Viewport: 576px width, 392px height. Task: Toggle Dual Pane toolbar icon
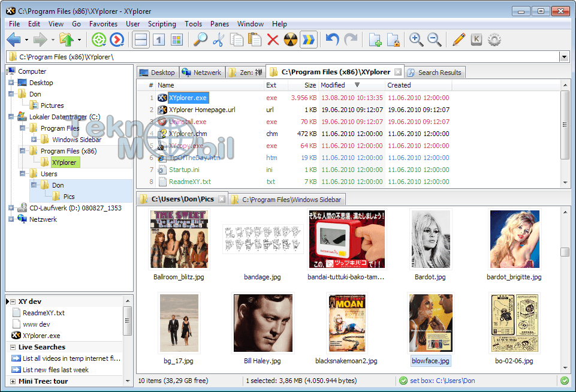pos(141,40)
